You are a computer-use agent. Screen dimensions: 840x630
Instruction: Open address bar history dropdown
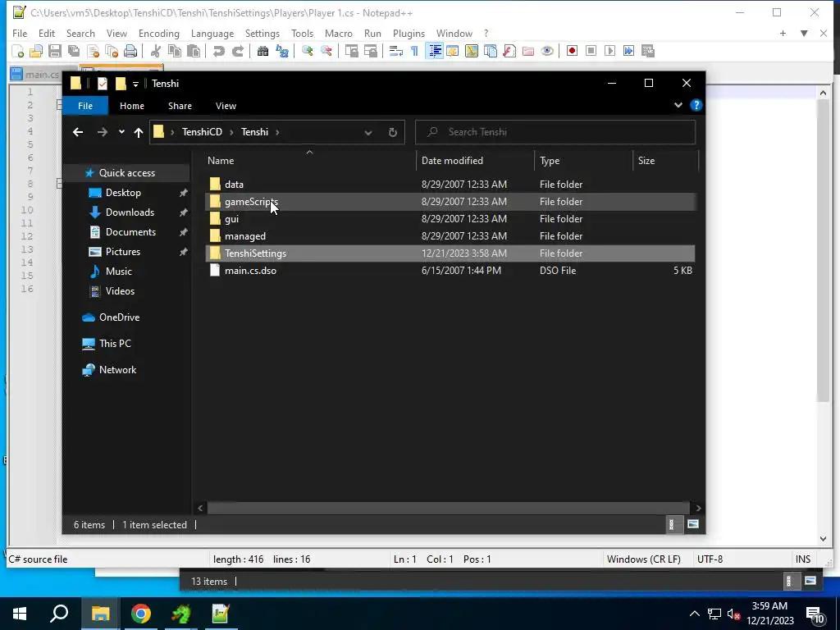pos(368,132)
